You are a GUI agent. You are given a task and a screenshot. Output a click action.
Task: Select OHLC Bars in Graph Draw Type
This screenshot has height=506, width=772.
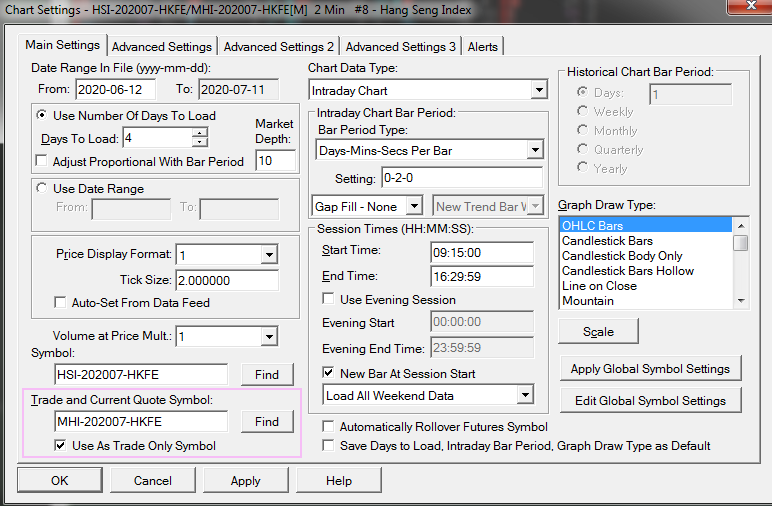pyautogui.click(x=646, y=225)
